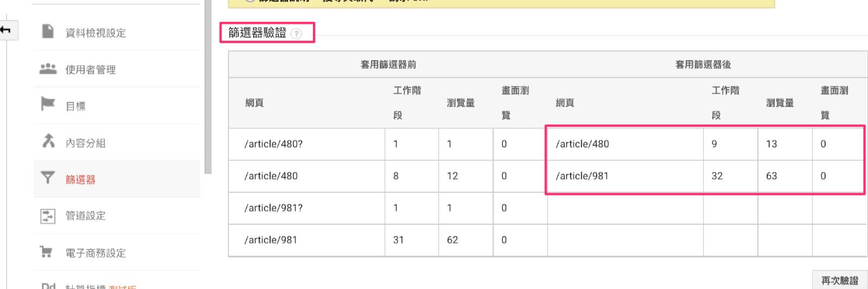868x289 pixels.
Task: Click the 內容分組 figure icon
Action: [x=48, y=141]
